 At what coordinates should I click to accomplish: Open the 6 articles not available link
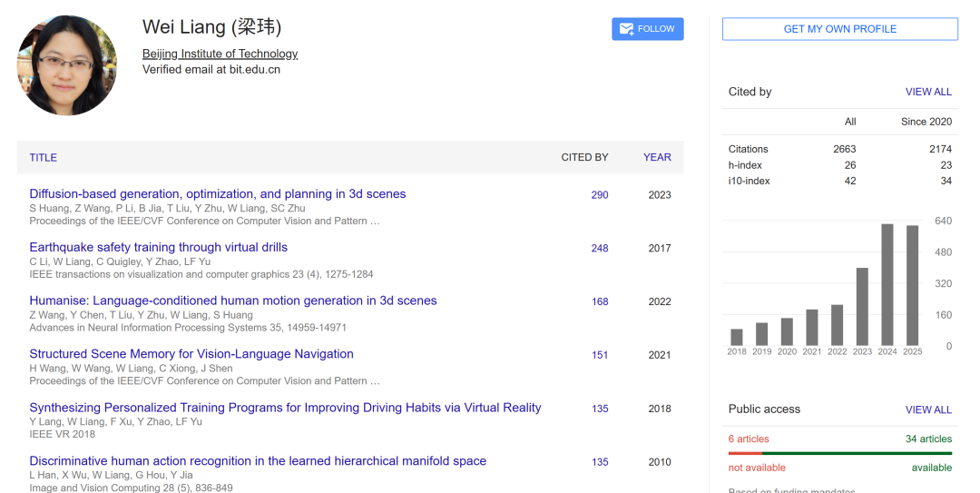tap(749, 439)
